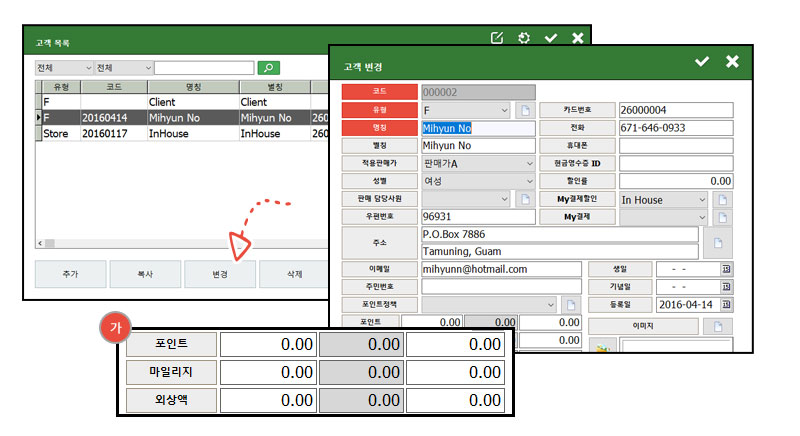800x436 pixels.
Task: Click the 생일 date field
Action: pyautogui.click(x=688, y=269)
